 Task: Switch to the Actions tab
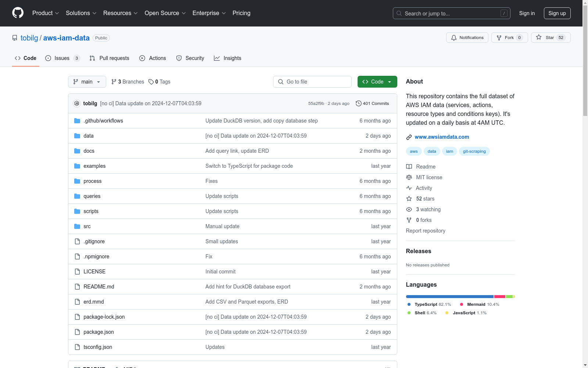click(153, 58)
